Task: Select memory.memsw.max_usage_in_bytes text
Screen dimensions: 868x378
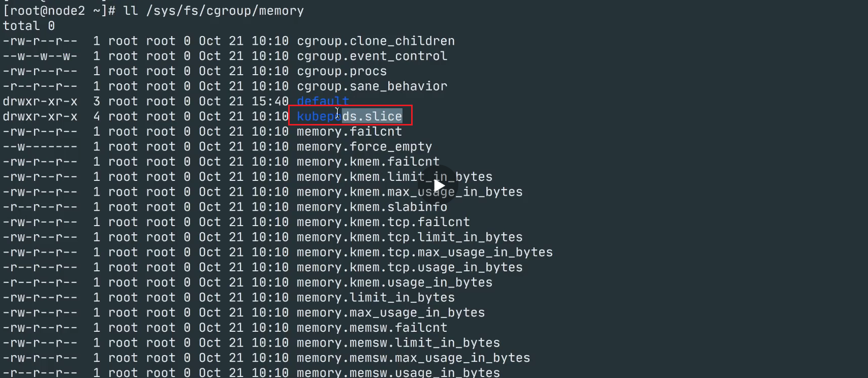Action: click(414, 358)
